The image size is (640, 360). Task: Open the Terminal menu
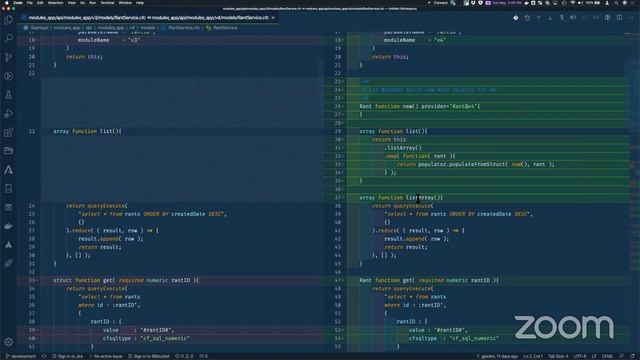107,2
